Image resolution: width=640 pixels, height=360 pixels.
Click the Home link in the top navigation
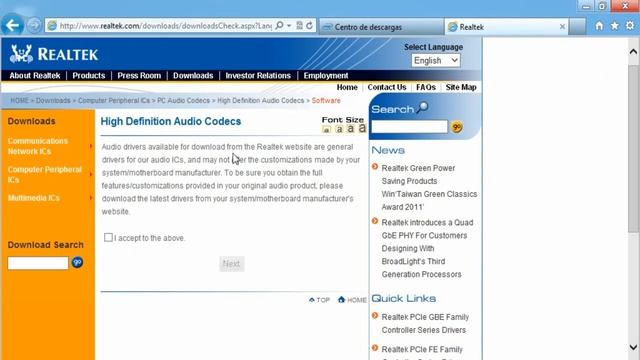point(347,87)
